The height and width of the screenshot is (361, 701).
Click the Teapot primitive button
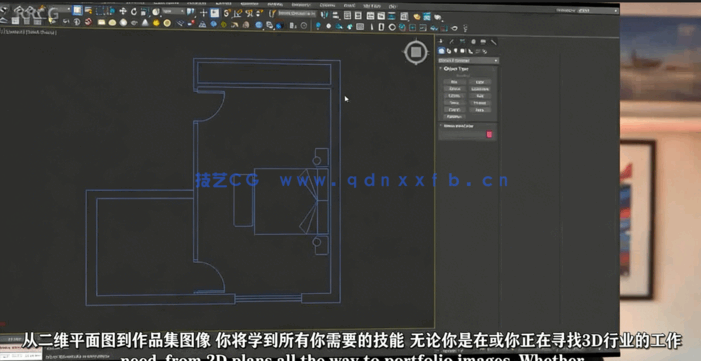click(454, 110)
